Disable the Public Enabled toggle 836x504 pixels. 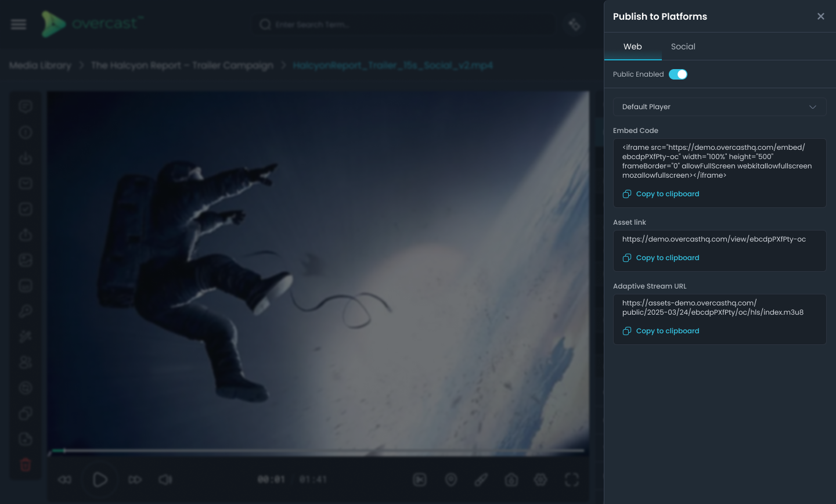(x=678, y=74)
